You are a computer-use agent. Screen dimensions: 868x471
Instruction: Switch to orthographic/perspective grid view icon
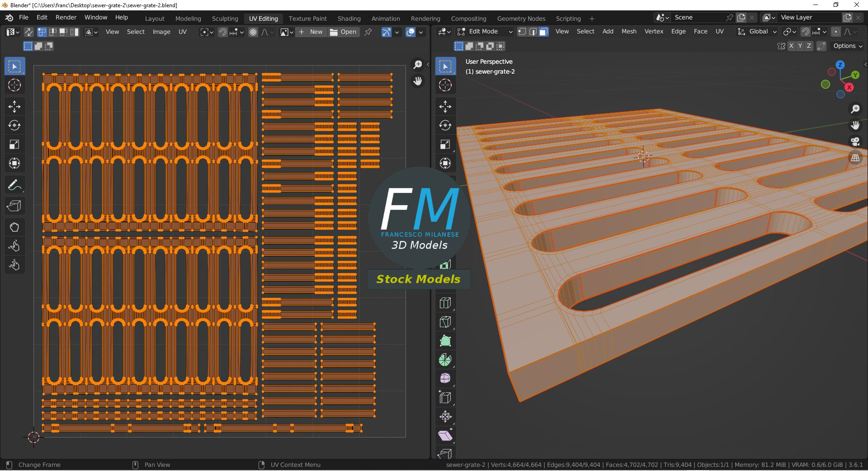click(855, 158)
